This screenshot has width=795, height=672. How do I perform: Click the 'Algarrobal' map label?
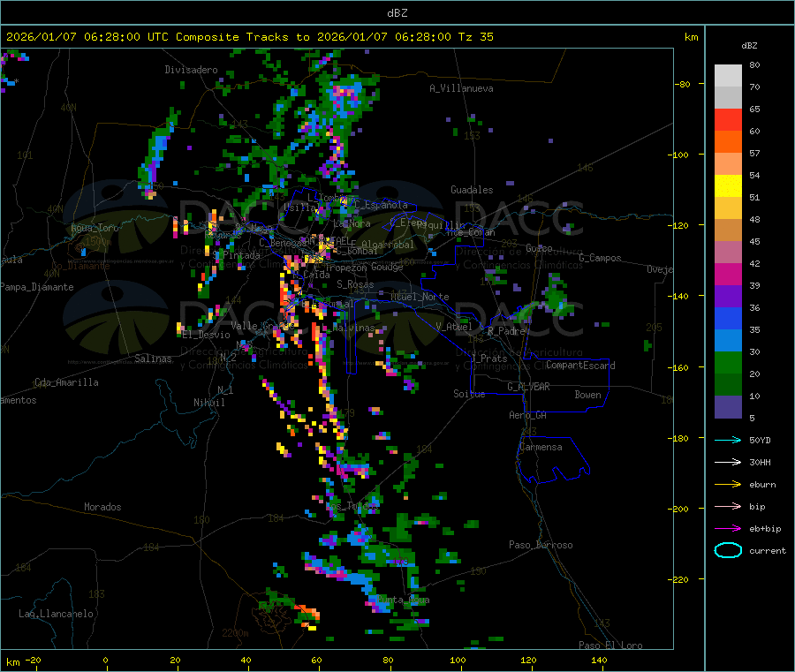tap(388, 245)
